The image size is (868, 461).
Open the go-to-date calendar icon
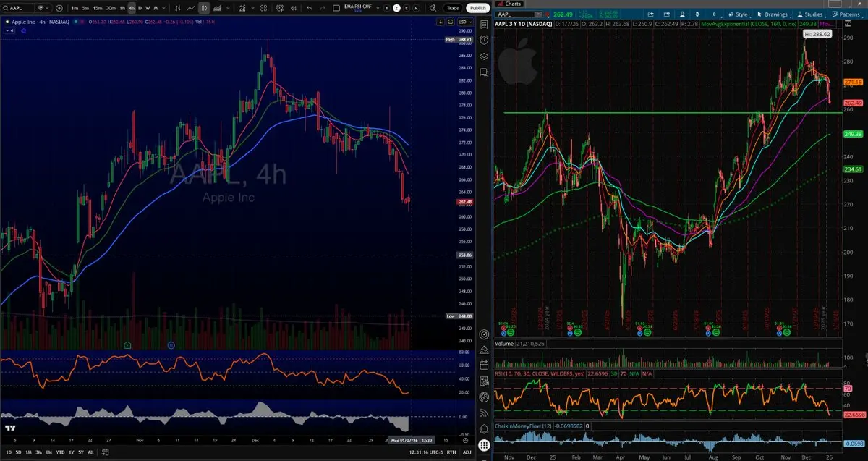[105, 452]
